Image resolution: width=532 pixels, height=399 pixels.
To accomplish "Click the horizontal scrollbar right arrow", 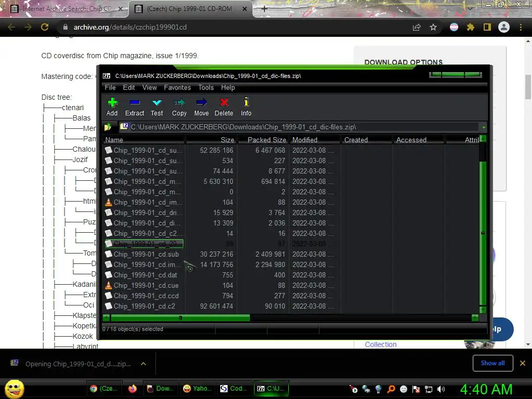I will point(475,317).
